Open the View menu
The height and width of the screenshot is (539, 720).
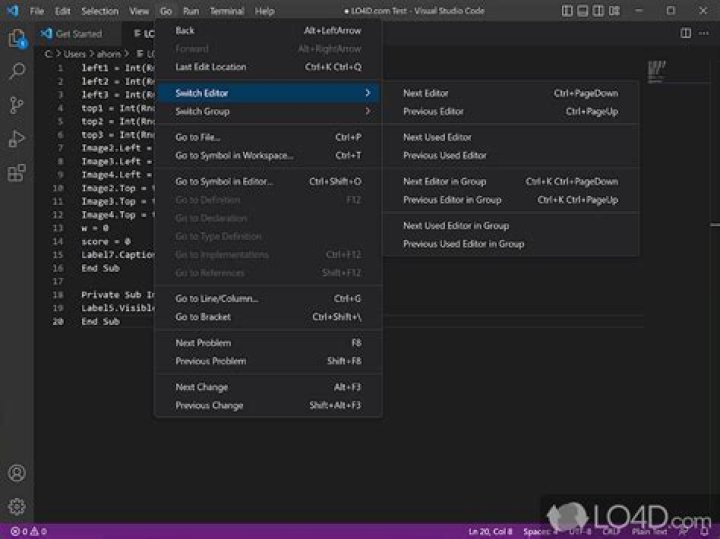(x=139, y=11)
